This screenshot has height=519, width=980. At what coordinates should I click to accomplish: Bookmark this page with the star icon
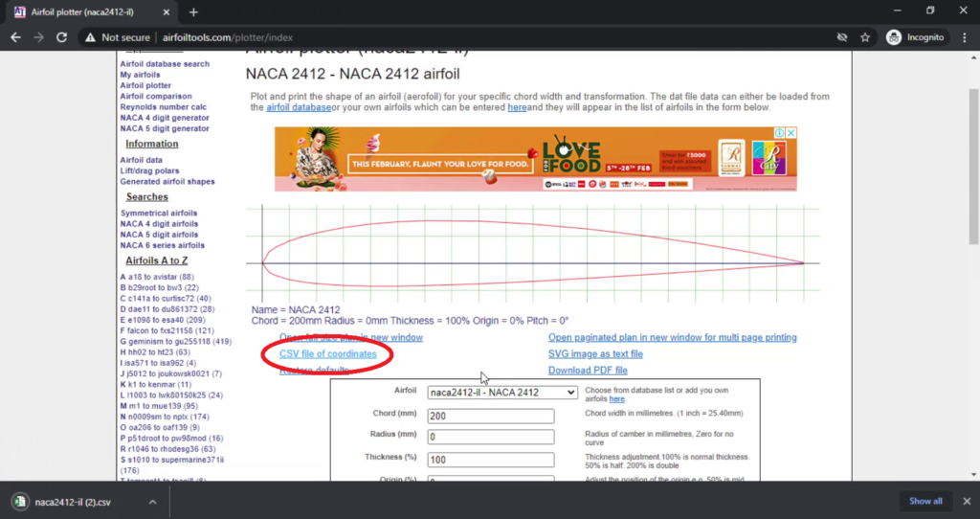pos(865,37)
